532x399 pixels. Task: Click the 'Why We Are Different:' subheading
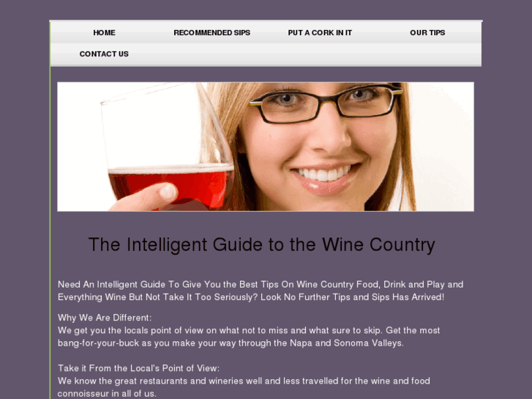[105, 318]
